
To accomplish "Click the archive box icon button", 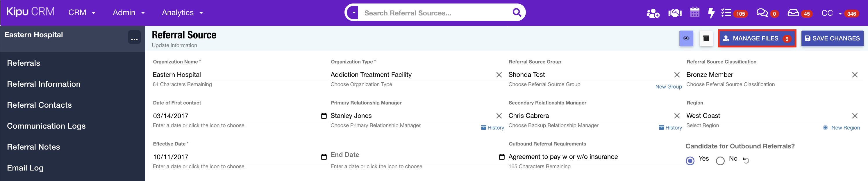I will coord(706,38).
